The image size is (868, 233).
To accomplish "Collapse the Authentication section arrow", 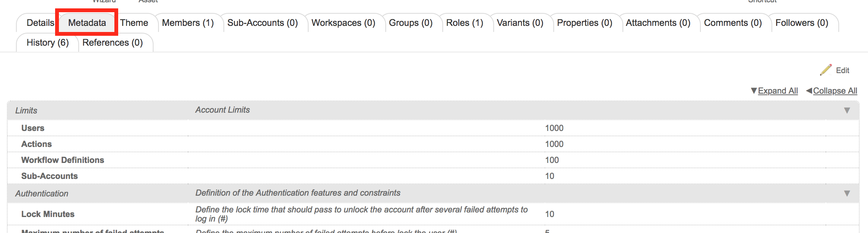I will (x=847, y=193).
